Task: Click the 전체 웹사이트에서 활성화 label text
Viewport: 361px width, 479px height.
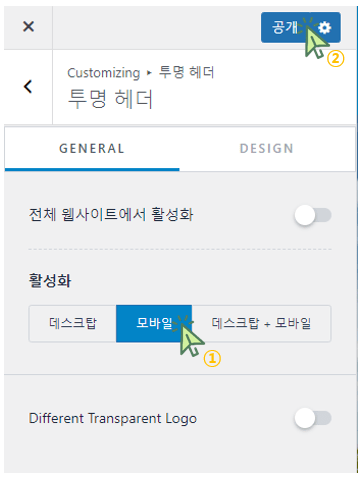Action: tap(111, 214)
